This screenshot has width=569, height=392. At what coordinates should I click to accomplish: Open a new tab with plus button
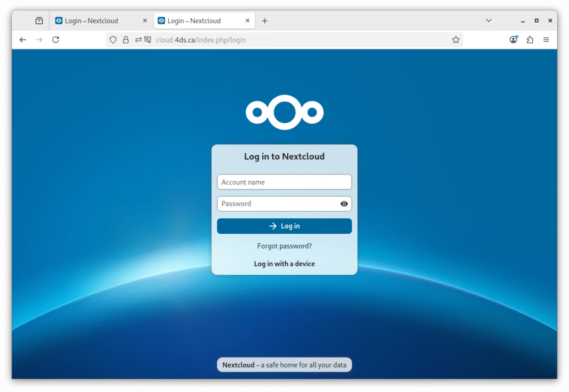(264, 21)
